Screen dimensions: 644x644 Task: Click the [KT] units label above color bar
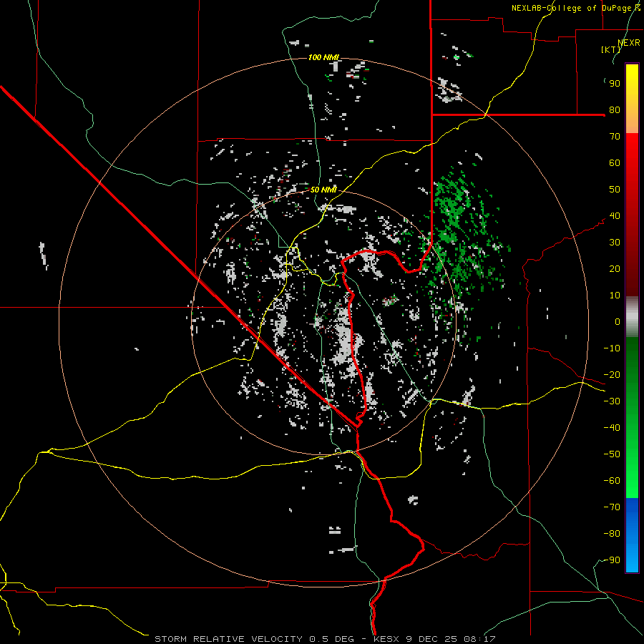[610, 49]
